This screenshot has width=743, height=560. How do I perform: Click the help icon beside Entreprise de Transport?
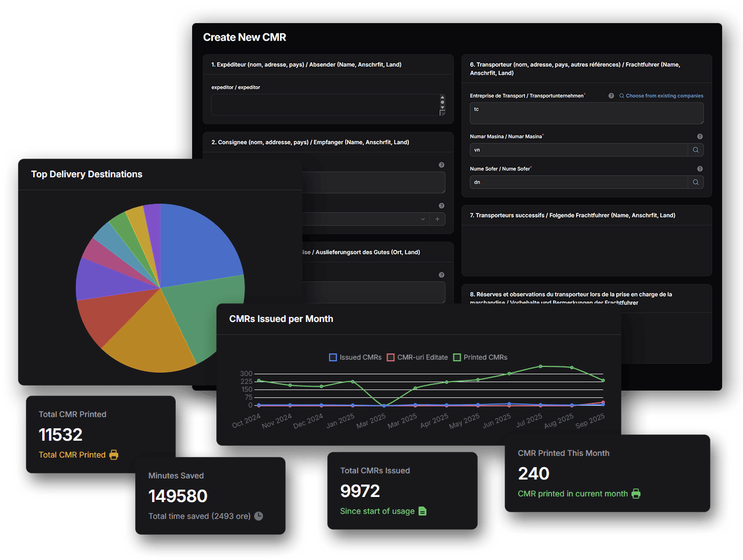tap(611, 96)
